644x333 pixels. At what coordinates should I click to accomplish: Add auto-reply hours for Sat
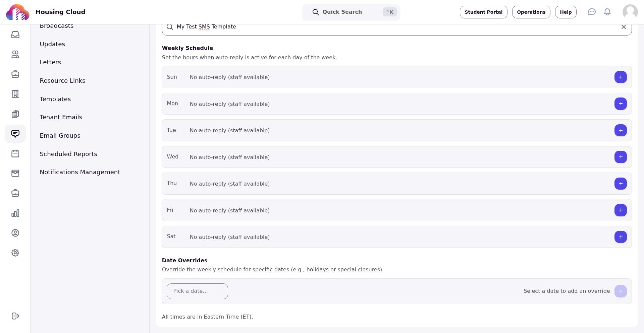(621, 237)
